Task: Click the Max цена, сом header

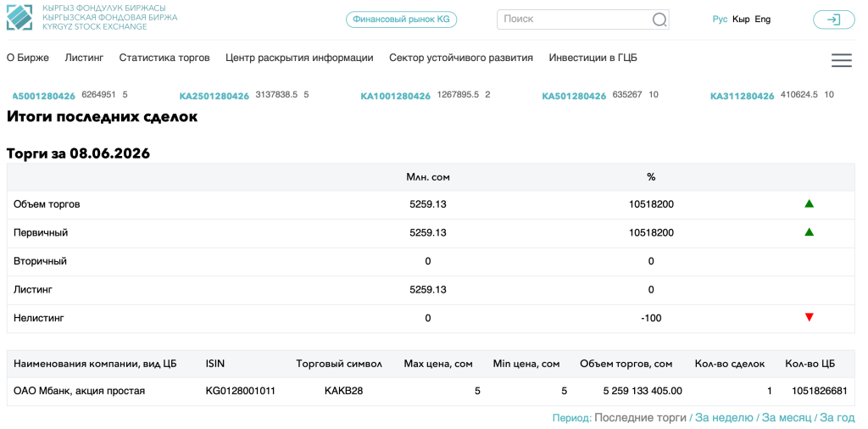Action: [x=438, y=365]
